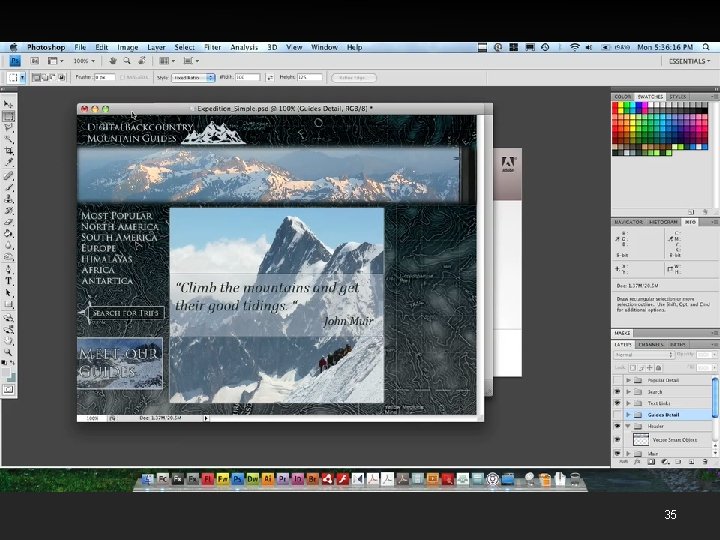Toggle Quick Mask mode in toolbox
Viewport: 720px width, 540px height.
[8, 390]
